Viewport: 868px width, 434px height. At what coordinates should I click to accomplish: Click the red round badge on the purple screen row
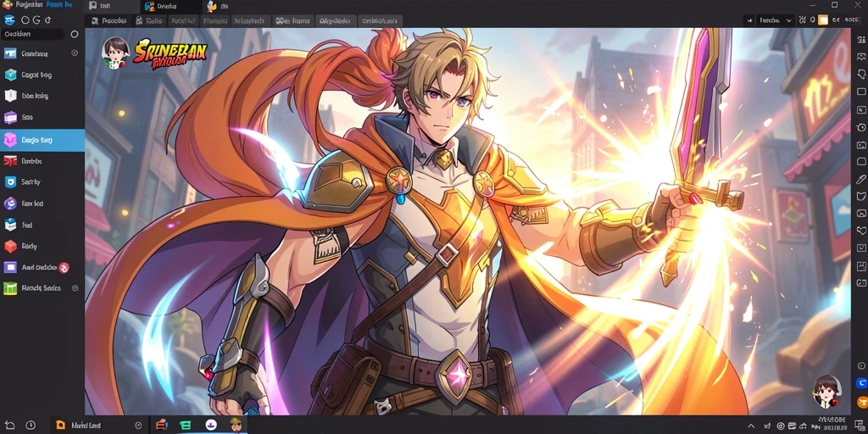pyautogui.click(x=64, y=267)
